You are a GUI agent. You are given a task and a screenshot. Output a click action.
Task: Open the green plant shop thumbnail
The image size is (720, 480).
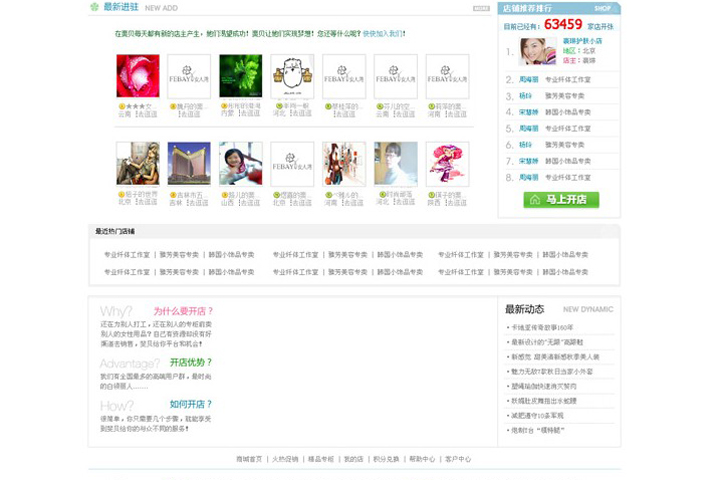click(x=241, y=76)
